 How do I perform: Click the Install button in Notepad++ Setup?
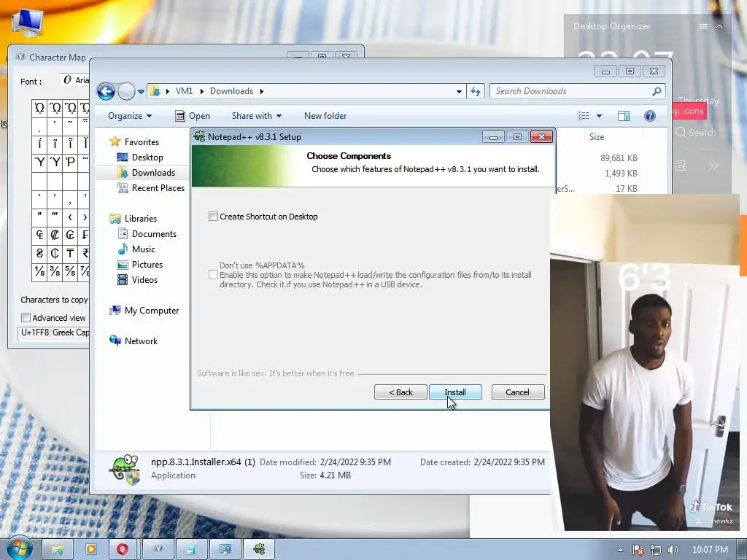pos(455,392)
